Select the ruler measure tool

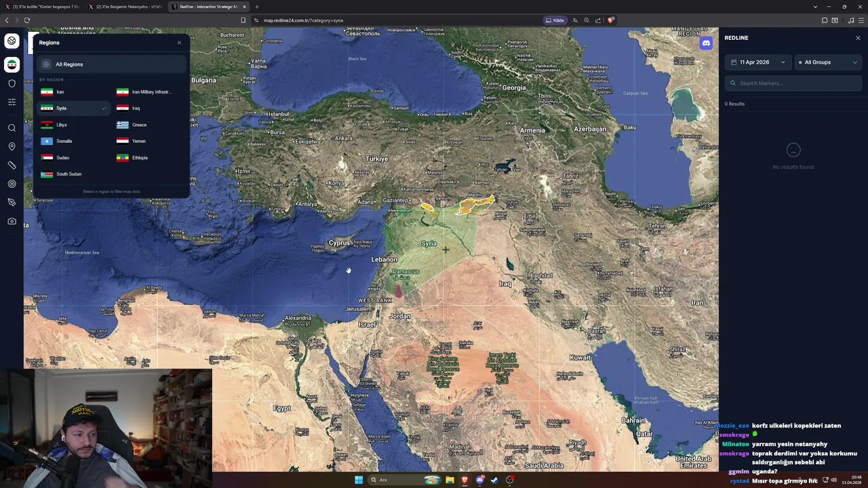coord(12,165)
